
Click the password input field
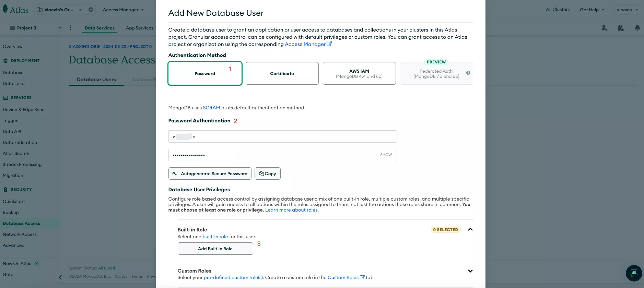[x=283, y=155]
